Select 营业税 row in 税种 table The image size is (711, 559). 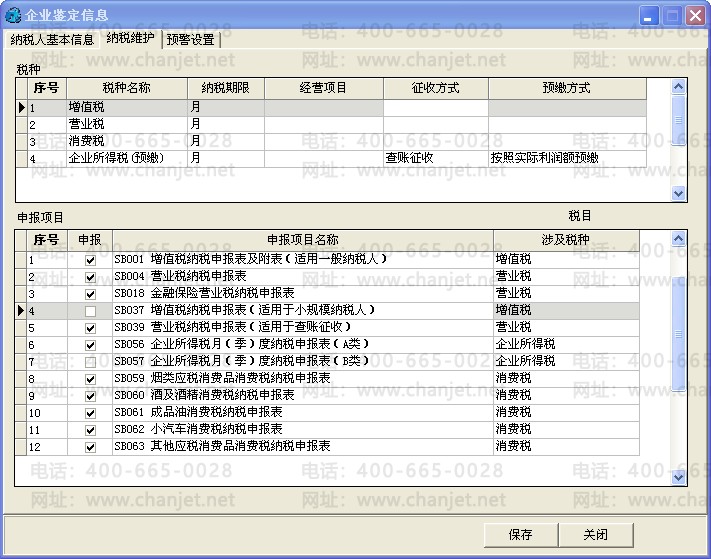tap(331, 125)
